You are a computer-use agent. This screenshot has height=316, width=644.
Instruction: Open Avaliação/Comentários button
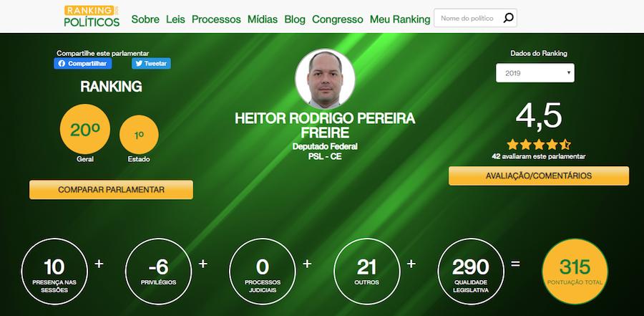coord(538,176)
